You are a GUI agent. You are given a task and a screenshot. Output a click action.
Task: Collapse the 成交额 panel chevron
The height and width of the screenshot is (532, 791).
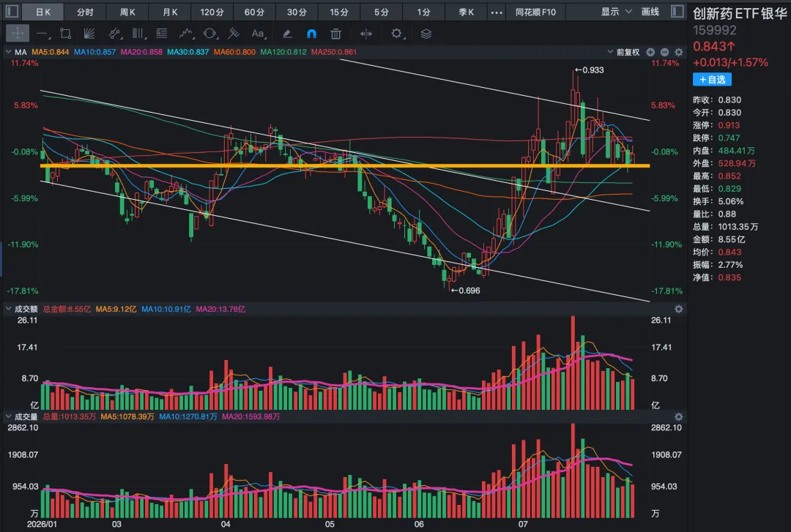(x=8, y=308)
